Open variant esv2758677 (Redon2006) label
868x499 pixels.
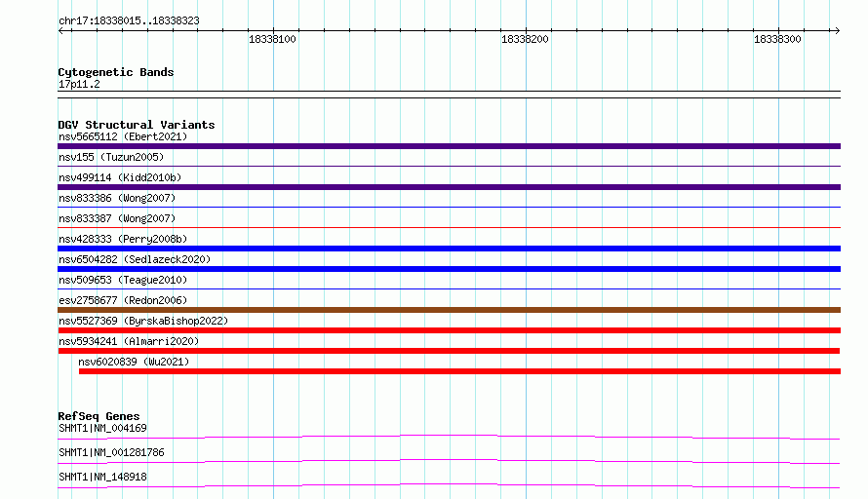pyautogui.click(x=123, y=300)
